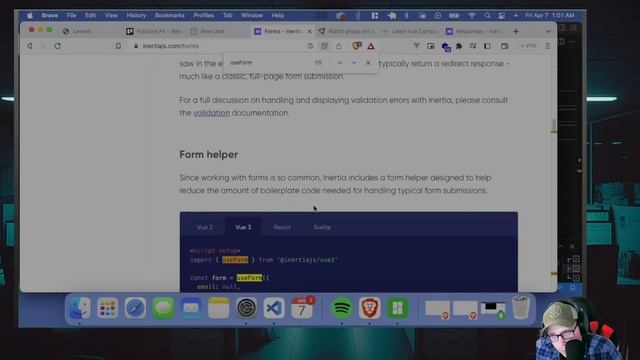Screen dimensions: 640x360
Task: Open the Bookmarks menu
Action: click(169, 16)
